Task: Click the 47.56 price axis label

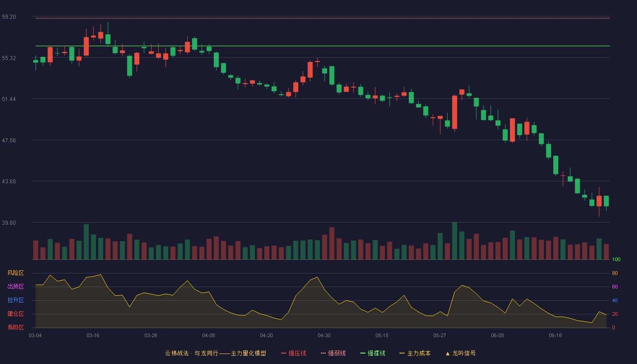Action: point(9,141)
